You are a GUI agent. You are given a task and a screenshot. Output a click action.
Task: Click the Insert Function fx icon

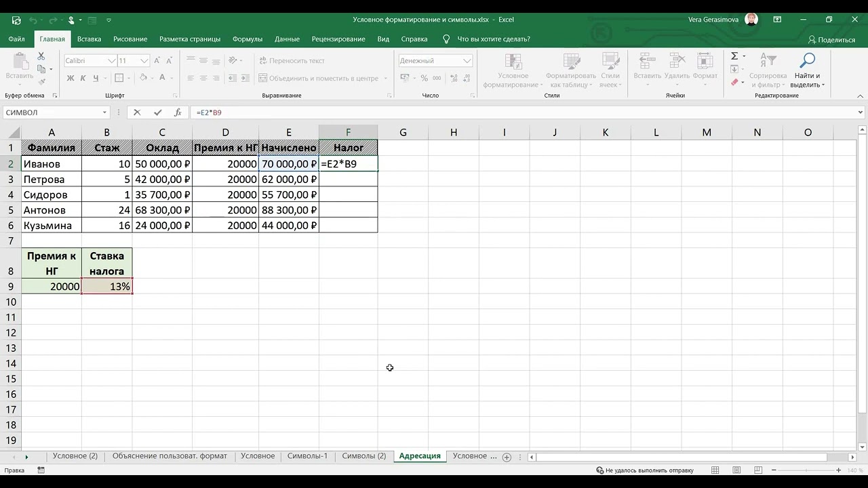[178, 113]
